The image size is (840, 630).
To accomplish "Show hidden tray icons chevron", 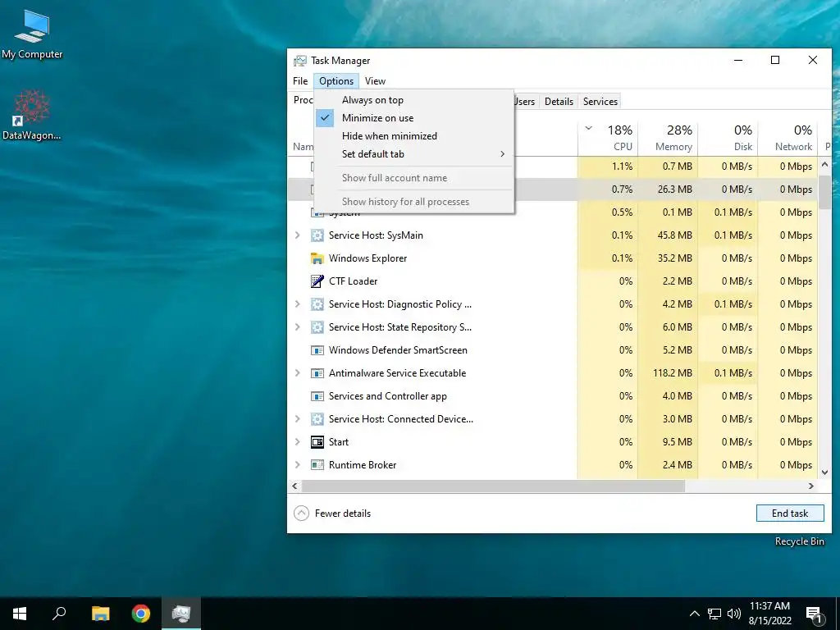I will pyautogui.click(x=694, y=614).
